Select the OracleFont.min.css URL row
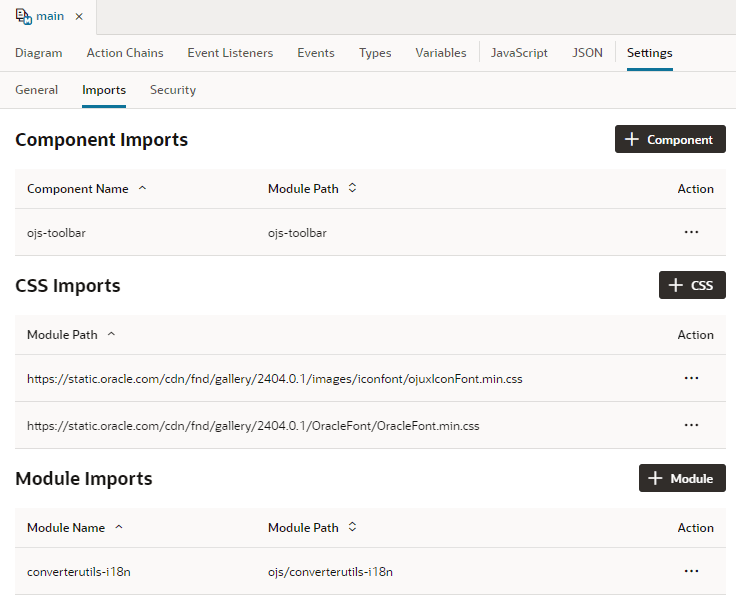 click(370, 425)
